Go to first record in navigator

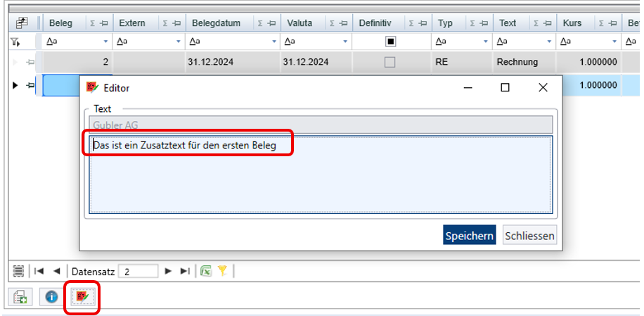click(39, 271)
